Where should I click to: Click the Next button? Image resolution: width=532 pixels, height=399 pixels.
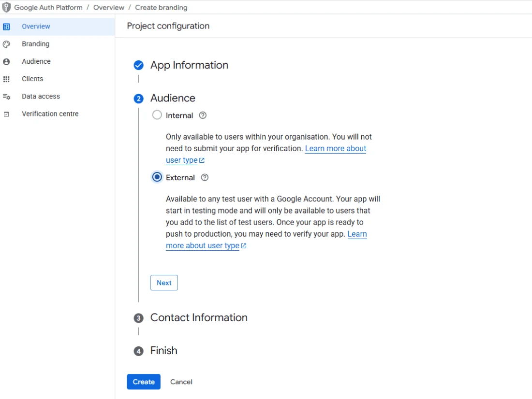164,283
